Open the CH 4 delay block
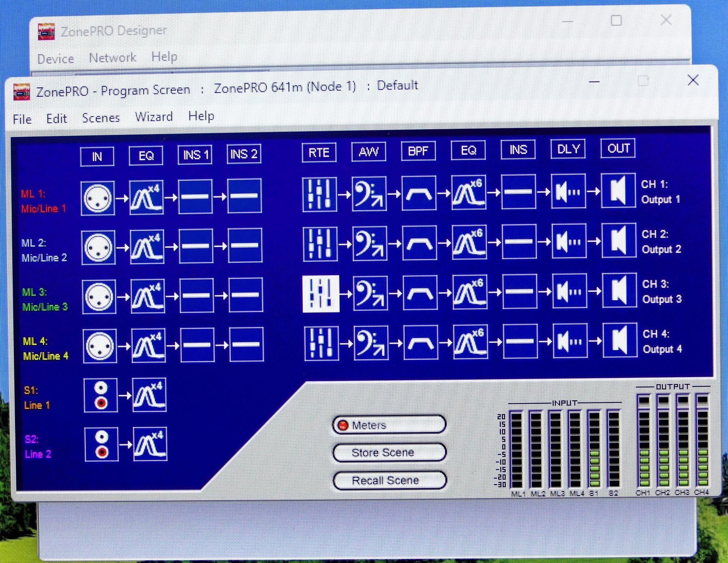The image size is (728, 563). 570,341
